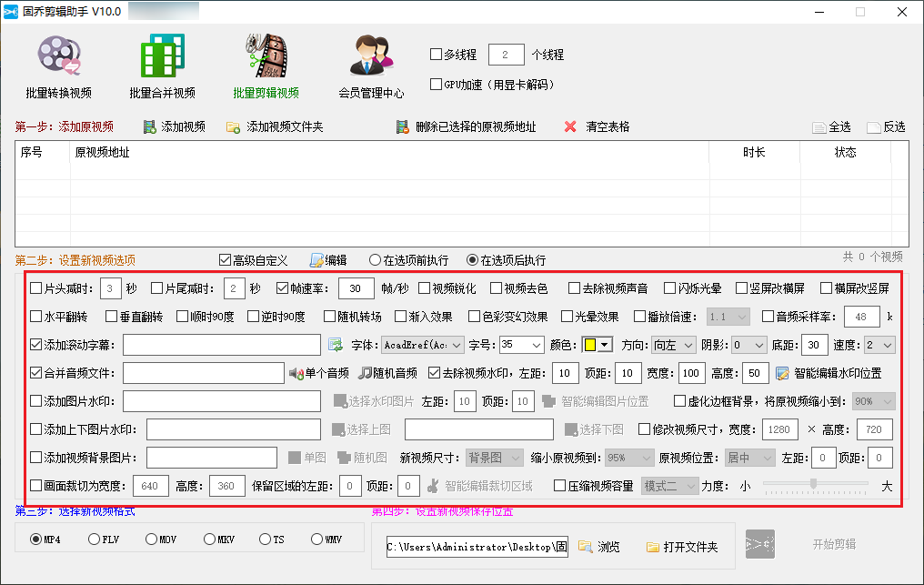Click 删除已选择的原视频地址 icon
Screen dimensions: 924x585
pyautogui.click(x=402, y=127)
